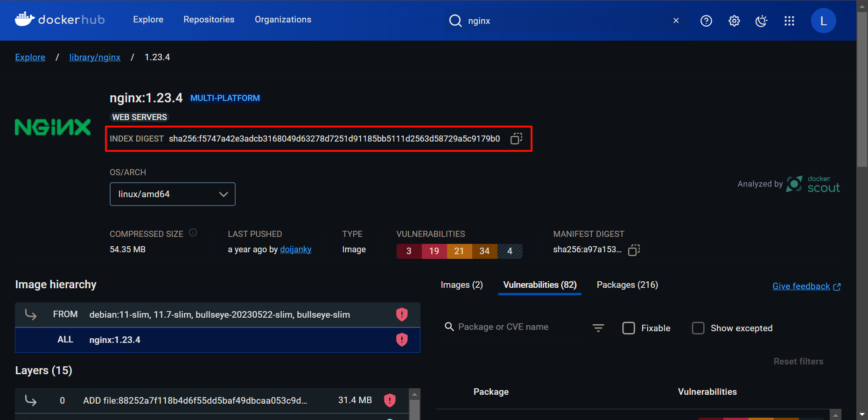Click the 54.35 MB compressed size value
The image size is (868, 420).
[x=128, y=249]
